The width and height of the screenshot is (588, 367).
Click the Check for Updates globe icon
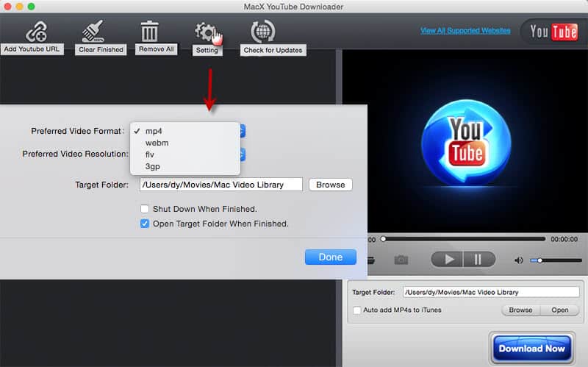(263, 32)
